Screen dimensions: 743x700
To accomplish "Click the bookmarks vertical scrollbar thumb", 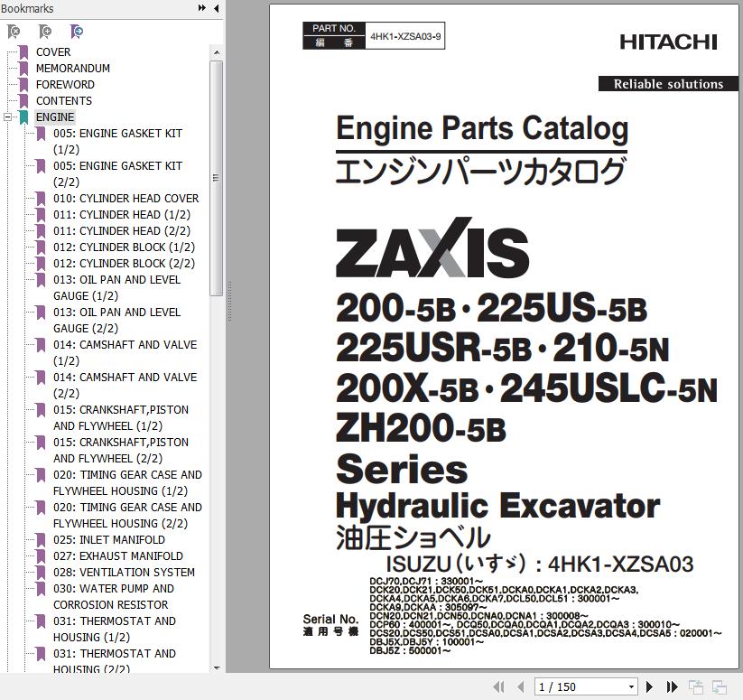I will click(x=216, y=178).
